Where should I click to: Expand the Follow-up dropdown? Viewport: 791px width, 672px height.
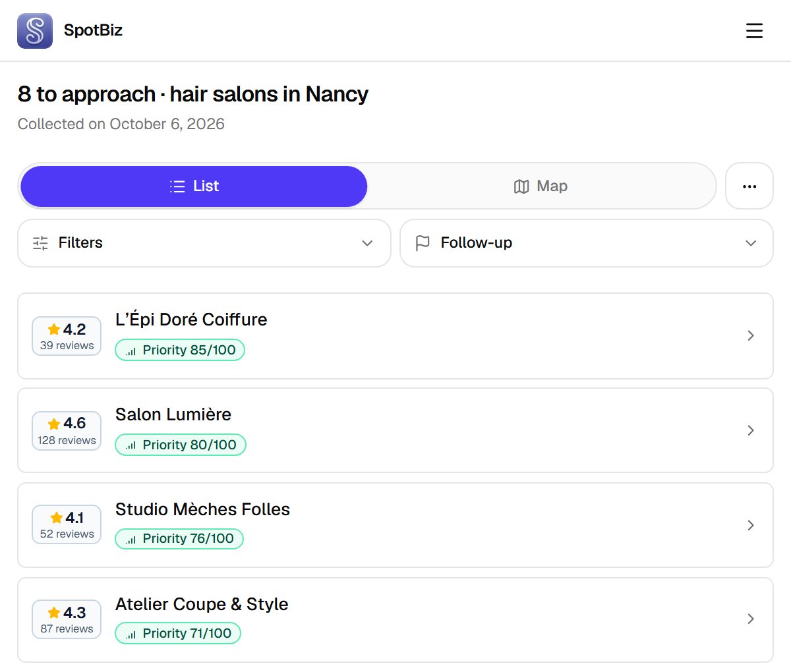point(587,243)
